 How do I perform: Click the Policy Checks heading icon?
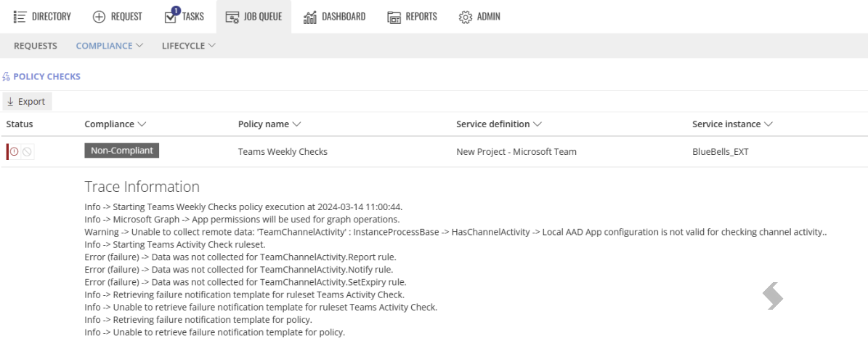pyautogui.click(x=7, y=77)
